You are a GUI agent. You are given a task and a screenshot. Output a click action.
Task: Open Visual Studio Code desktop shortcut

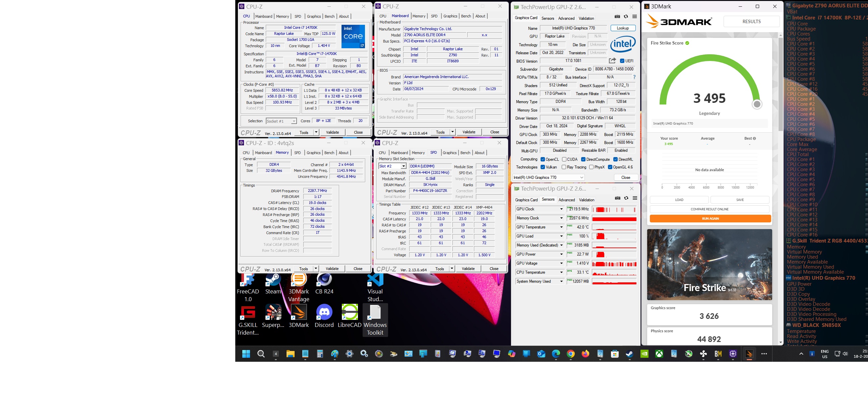pos(375,287)
